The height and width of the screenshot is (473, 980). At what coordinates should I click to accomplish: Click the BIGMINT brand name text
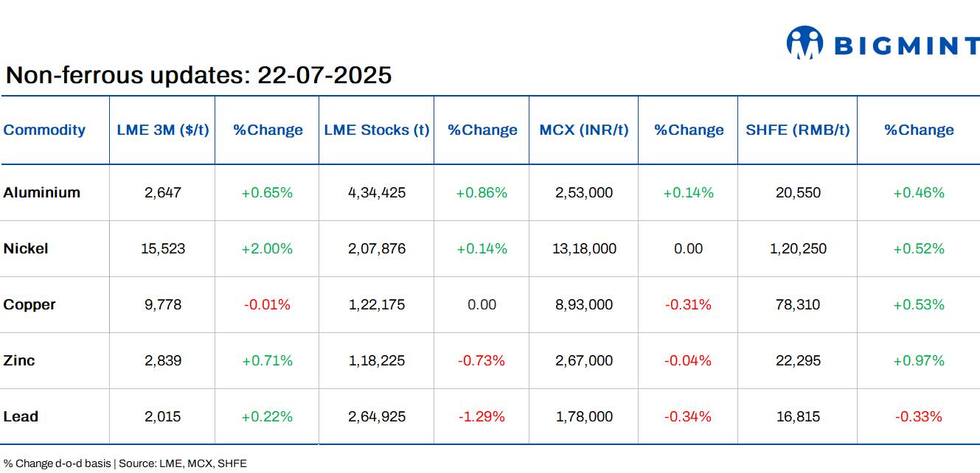tap(906, 46)
